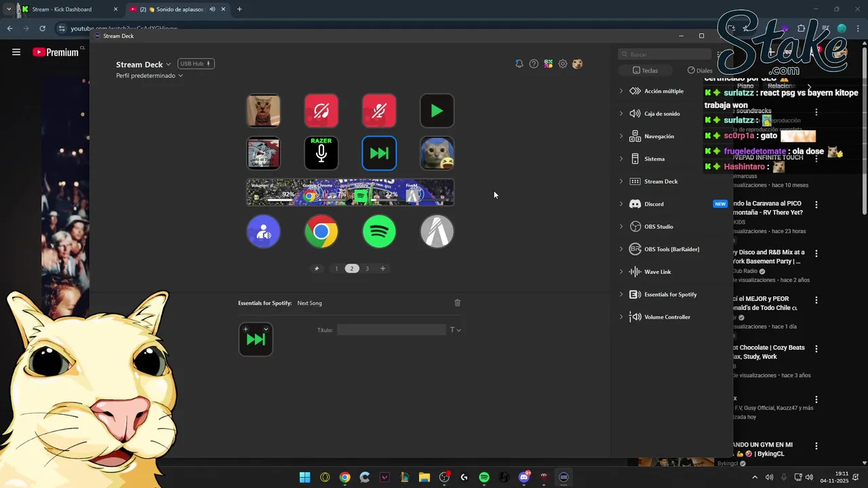This screenshot has height=488, width=868.
Task: Click system Volumen dial at 92%
Action: tap(272, 192)
